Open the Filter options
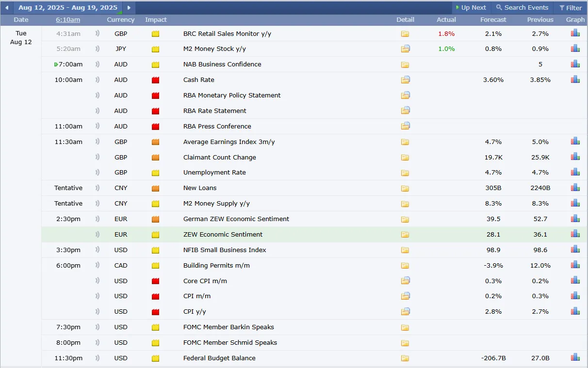This screenshot has width=588, height=368. click(571, 8)
